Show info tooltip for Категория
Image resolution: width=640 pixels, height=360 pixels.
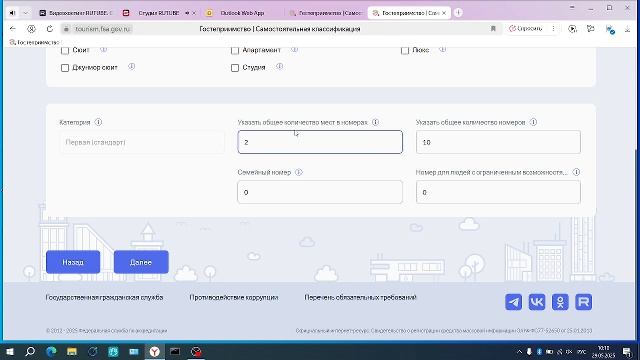click(98, 122)
